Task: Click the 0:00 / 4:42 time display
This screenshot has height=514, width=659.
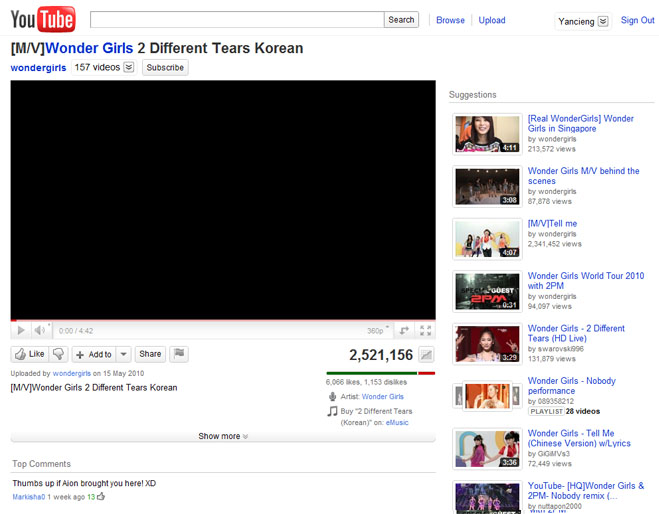Action: 76,331
